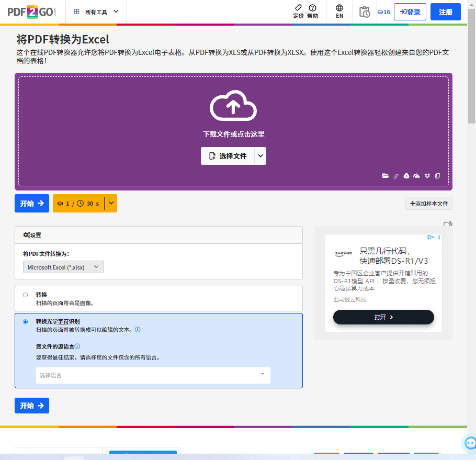Upload via the Google Drive icon
This screenshot has height=460, width=476.
406,176
